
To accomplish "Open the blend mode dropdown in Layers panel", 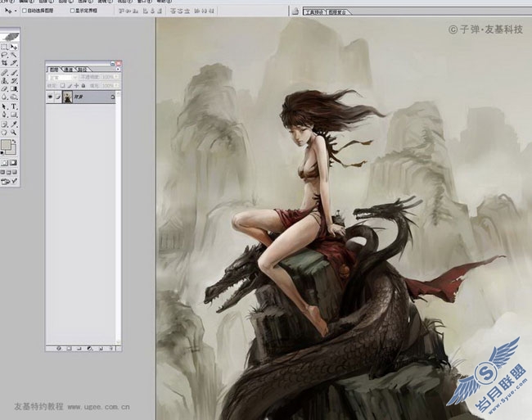I will [x=63, y=77].
